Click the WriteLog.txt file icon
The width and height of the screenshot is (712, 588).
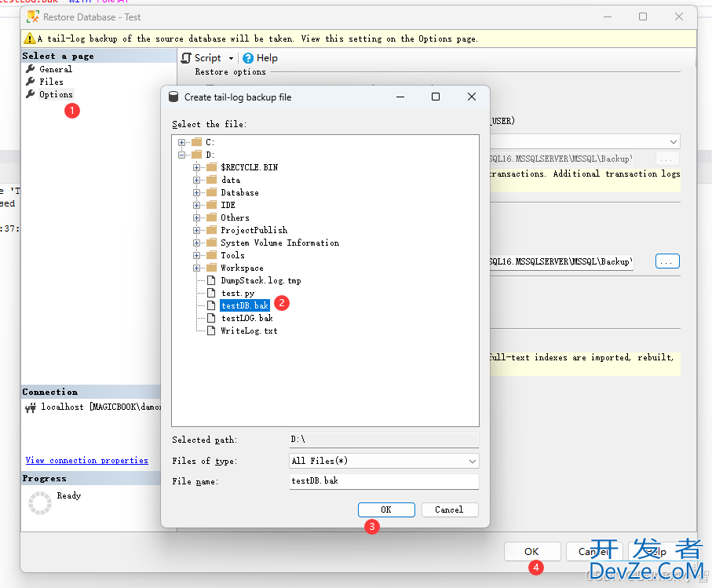pyautogui.click(x=211, y=331)
